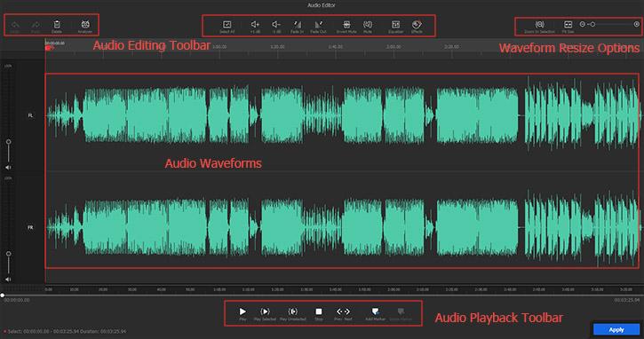The width and height of the screenshot is (644, 339).
Task: Click the seek bar handle at start
Action: click(3, 296)
